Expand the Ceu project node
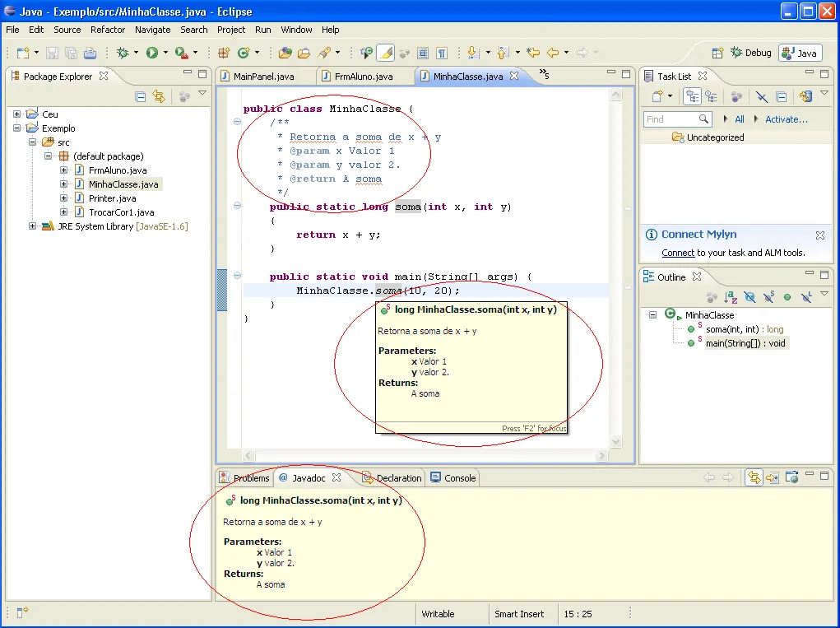The height and width of the screenshot is (628, 840). pyautogui.click(x=17, y=114)
